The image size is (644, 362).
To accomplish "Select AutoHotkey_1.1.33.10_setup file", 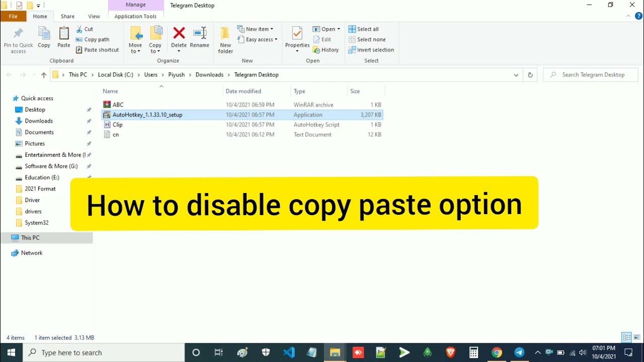I will pyautogui.click(x=242, y=115).
